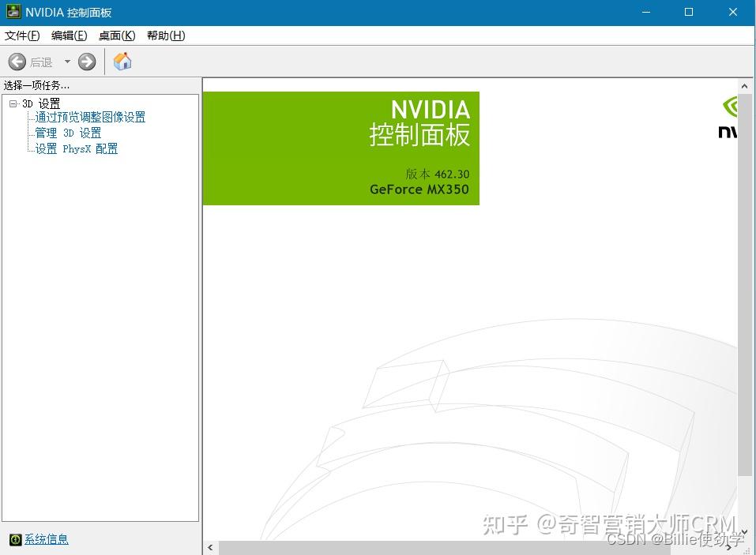
Task: Open the 帮助 menu
Action: 165,36
